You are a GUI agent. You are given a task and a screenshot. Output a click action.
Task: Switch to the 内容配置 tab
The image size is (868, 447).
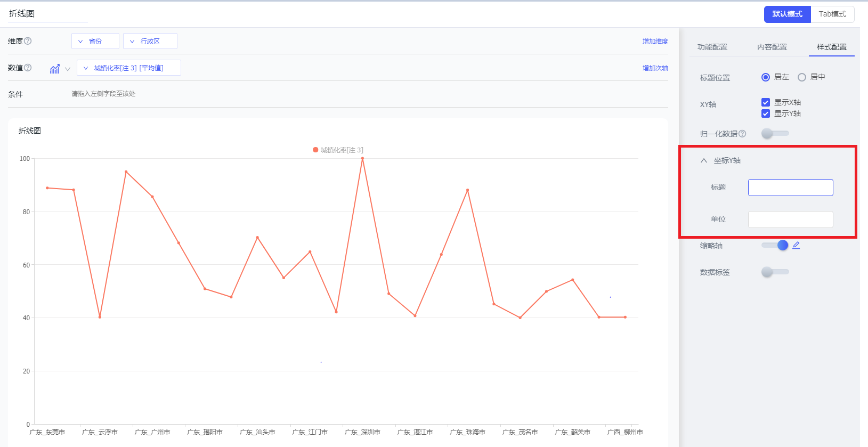(x=772, y=47)
